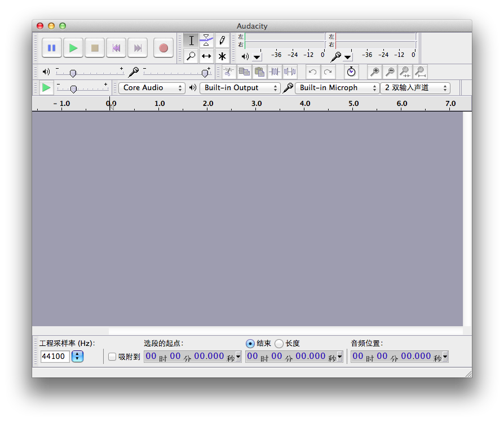Click the Undo arrow icon
This screenshot has height=422, width=504.
pos(312,72)
